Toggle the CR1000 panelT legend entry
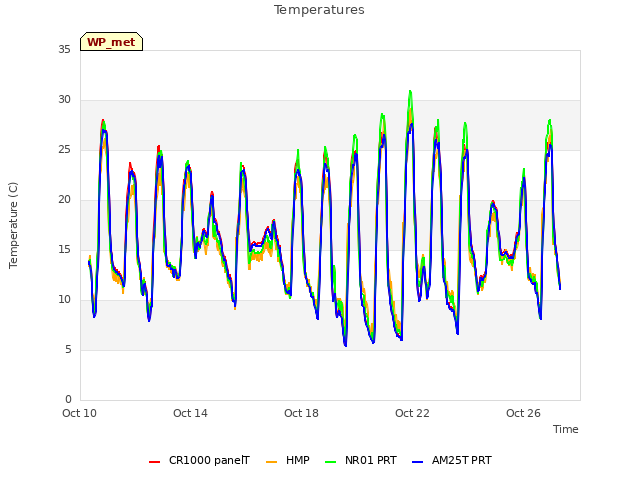The image size is (640, 480). click(x=199, y=460)
